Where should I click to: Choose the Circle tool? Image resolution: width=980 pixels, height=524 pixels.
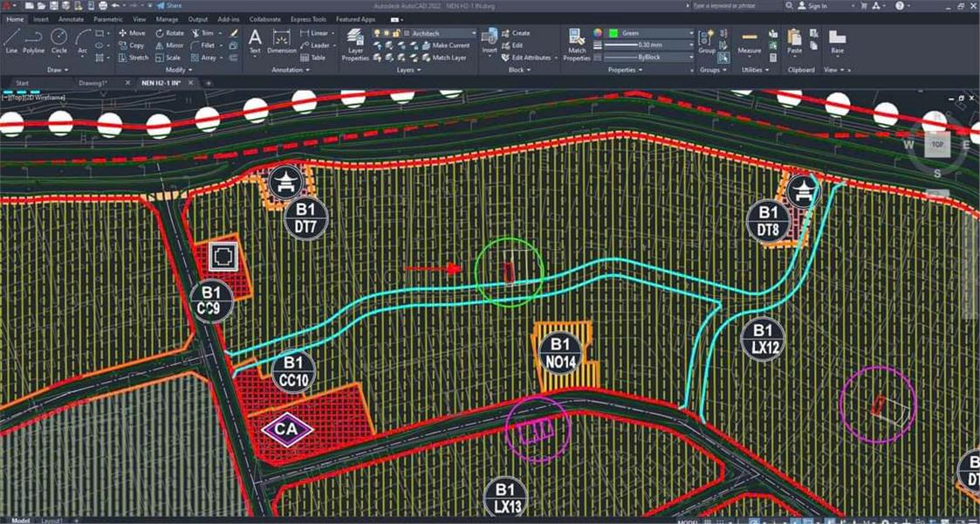coord(58,40)
